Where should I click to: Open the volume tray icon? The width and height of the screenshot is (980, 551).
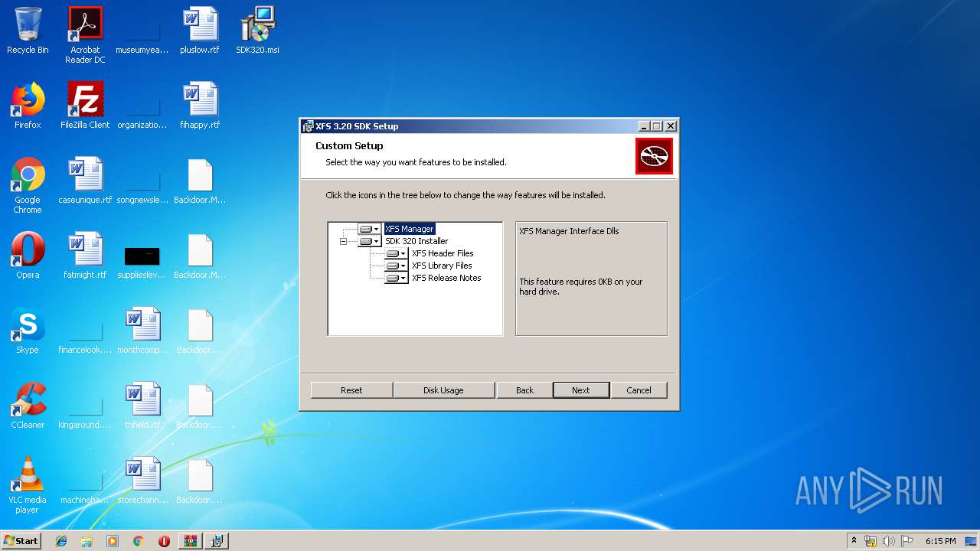889,541
